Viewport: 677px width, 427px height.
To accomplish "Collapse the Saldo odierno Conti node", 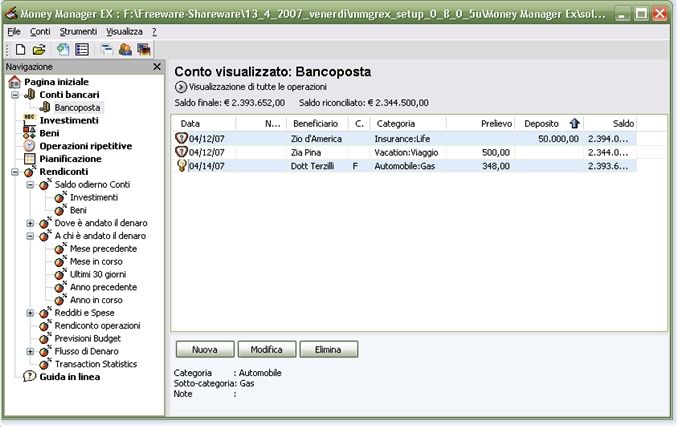I will (30, 185).
